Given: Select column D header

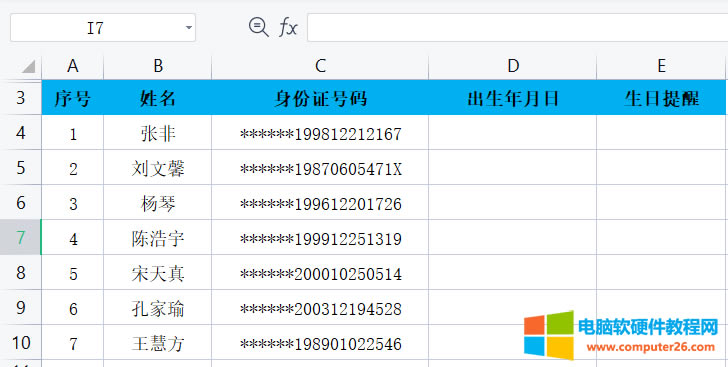Looking at the screenshot, I should (513, 67).
